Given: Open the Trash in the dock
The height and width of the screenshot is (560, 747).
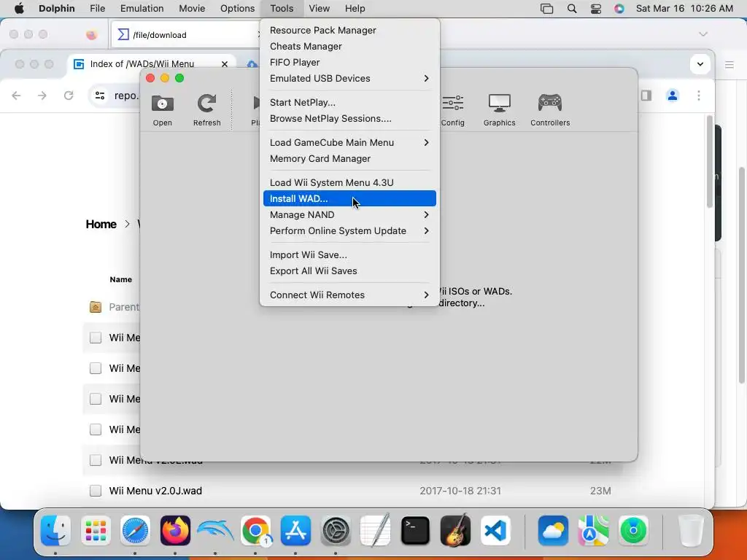Looking at the screenshot, I should (691, 531).
